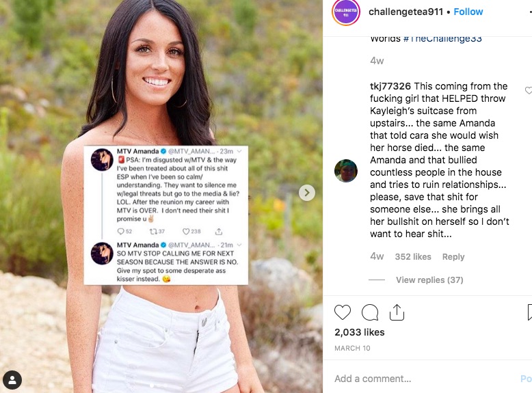
Task: Click the embedded tweet screenshot on photo
Action: click(166, 215)
